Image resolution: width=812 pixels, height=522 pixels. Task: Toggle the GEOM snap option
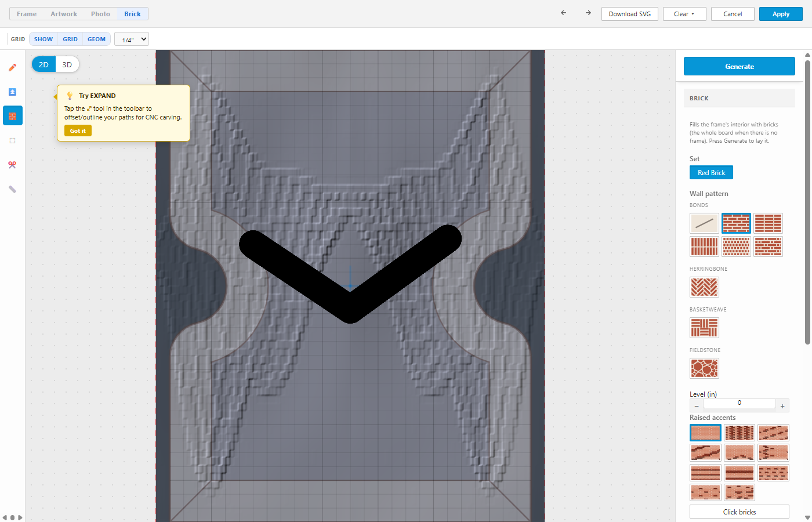[x=97, y=39]
